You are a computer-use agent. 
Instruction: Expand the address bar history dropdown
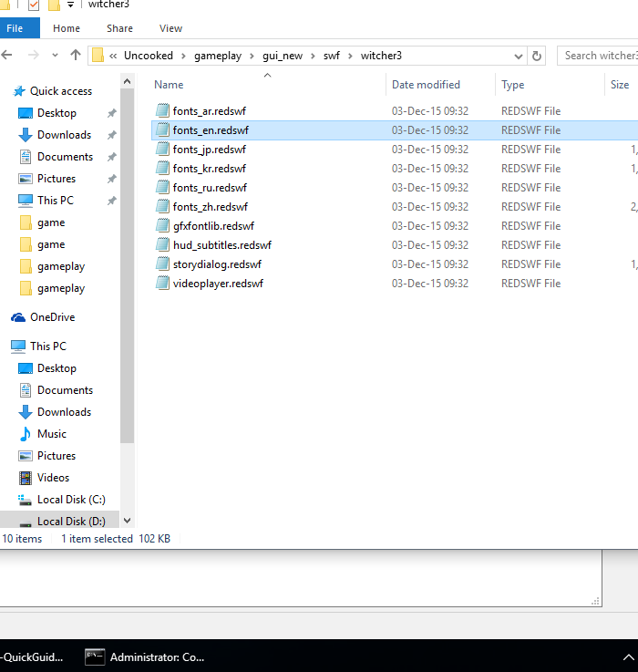pyautogui.click(x=519, y=57)
